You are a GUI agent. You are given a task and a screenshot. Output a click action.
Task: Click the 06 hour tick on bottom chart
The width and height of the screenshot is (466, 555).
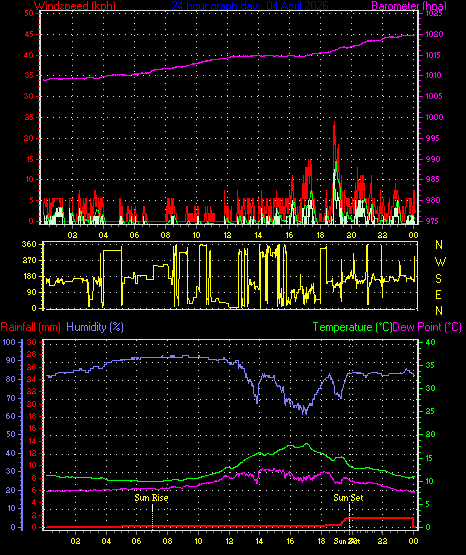(x=137, y=541)
